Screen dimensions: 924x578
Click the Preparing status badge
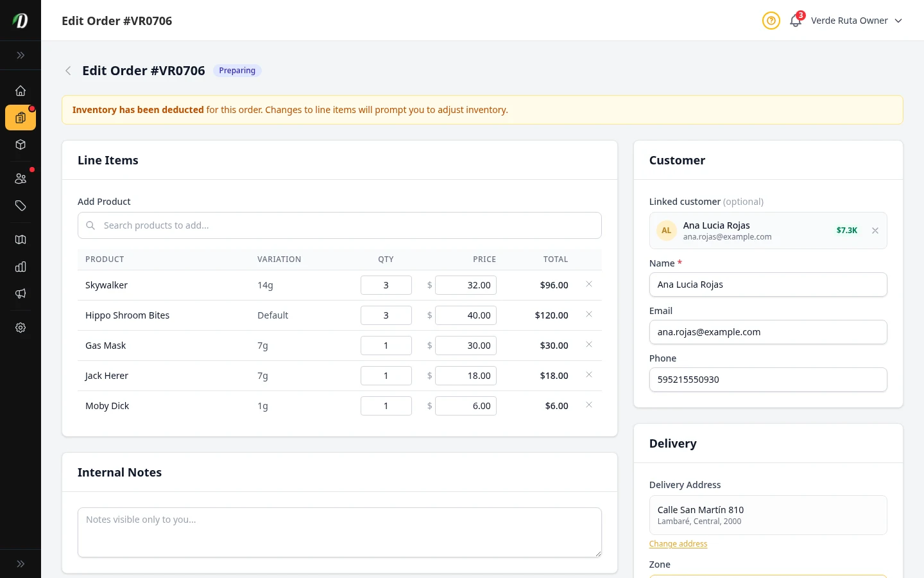point(237,71)
